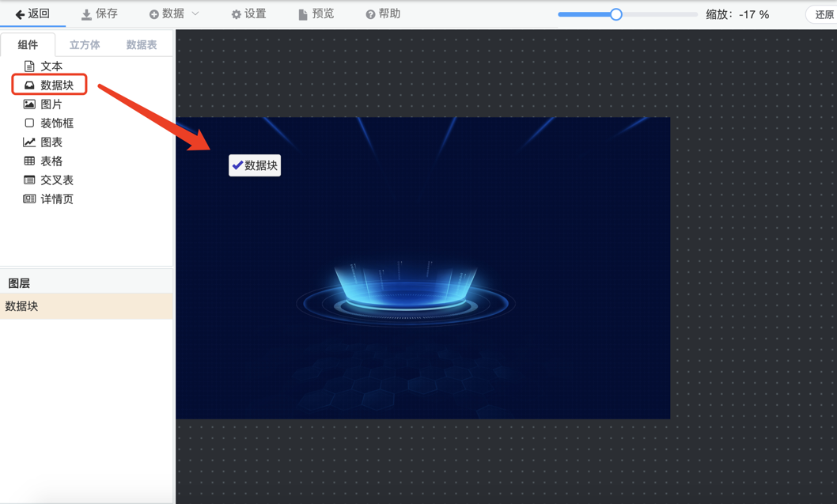Select the data block component icon
The height and width of the screenshot is (504, 837).
(29, 85)
